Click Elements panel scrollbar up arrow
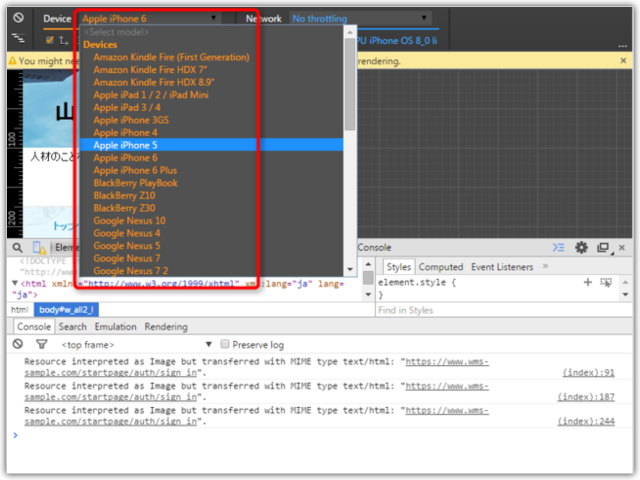The width and height of the screenshot is (640, 480). pos(368,264)
